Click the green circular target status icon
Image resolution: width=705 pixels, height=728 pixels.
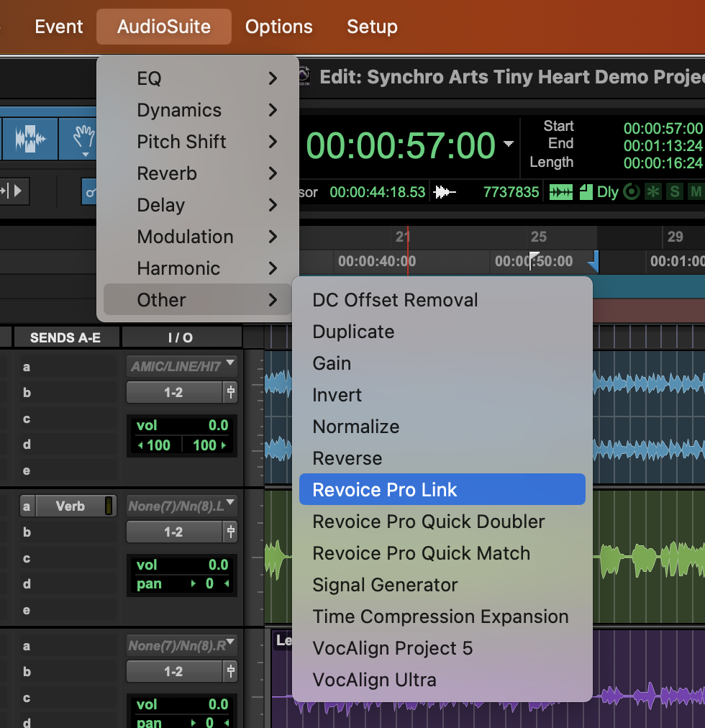click(632, 192)
